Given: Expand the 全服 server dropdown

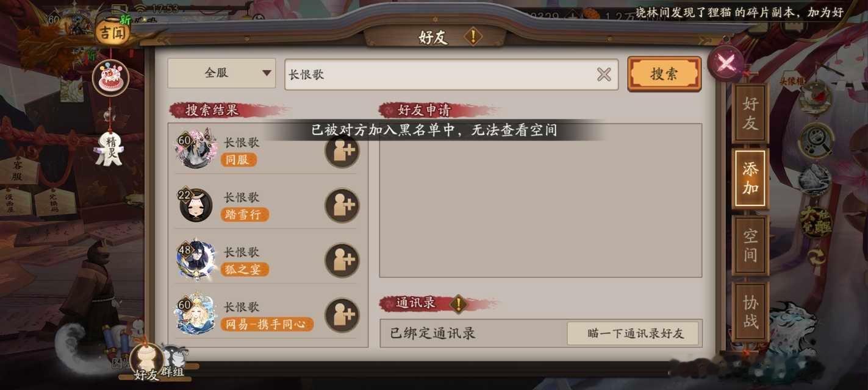Looking at the screenshot, I should pos(221,73).
